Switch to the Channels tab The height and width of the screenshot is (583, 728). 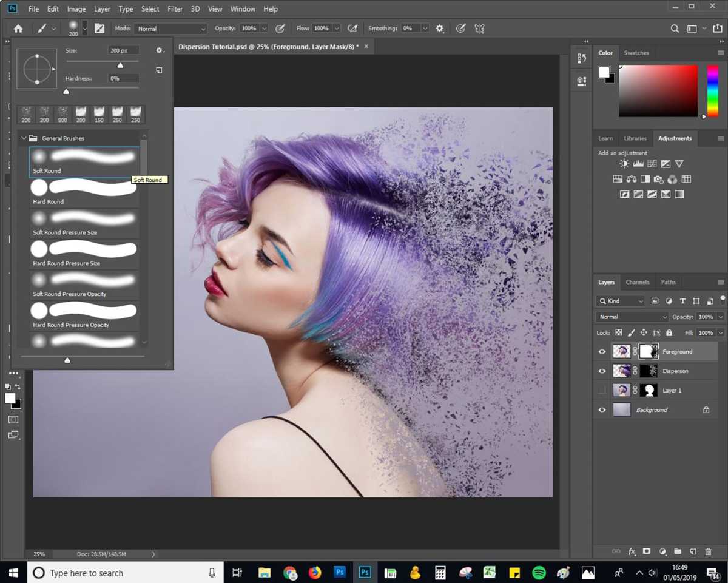pyautogui.click(x=637, y=281)
